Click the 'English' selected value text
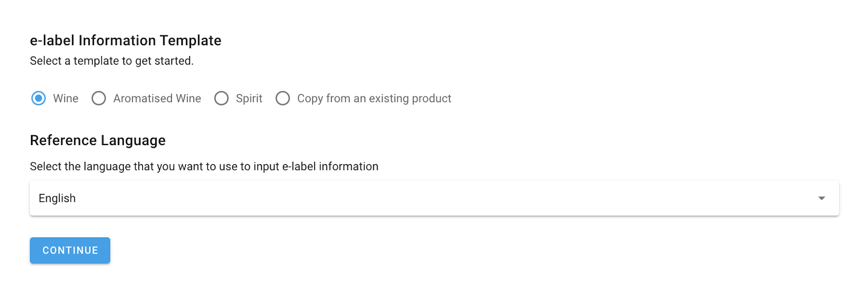 point(57,198)
